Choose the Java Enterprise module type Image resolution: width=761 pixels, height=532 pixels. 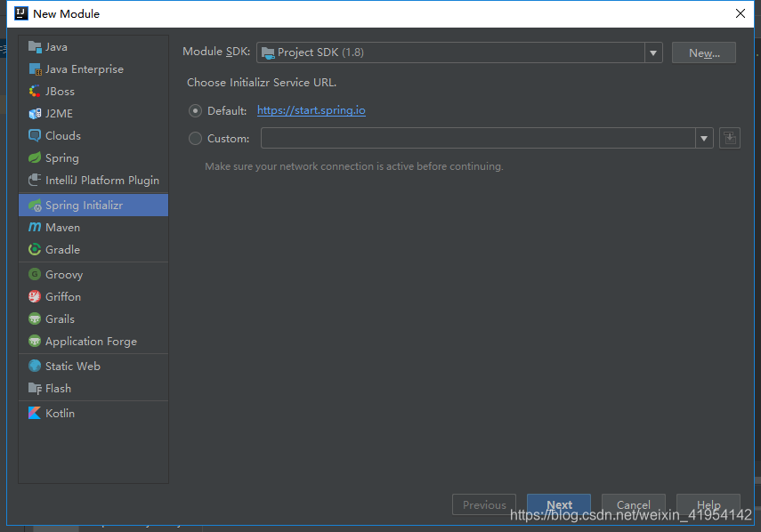[x=93, y=69]
